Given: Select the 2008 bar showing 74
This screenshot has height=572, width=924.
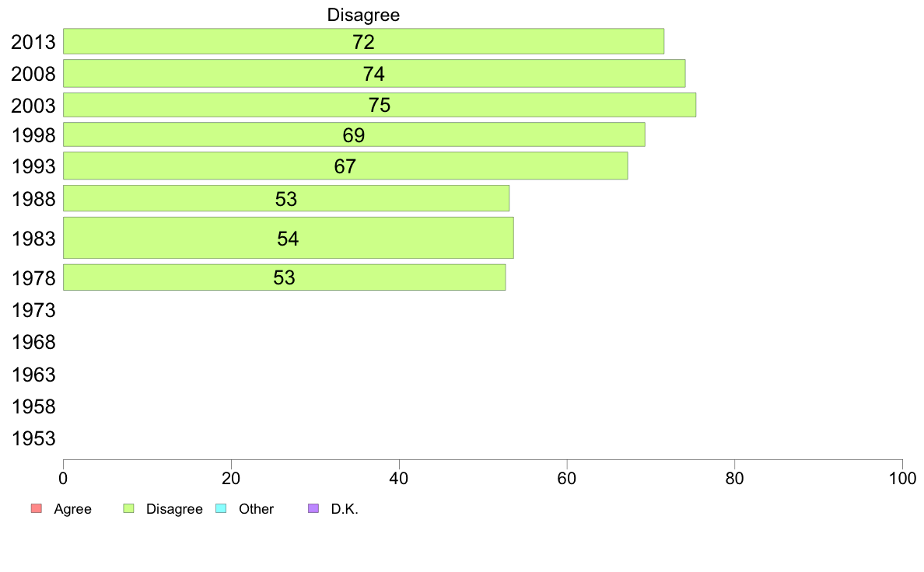Looking at the screenshot, I should [x=374, y=73].
